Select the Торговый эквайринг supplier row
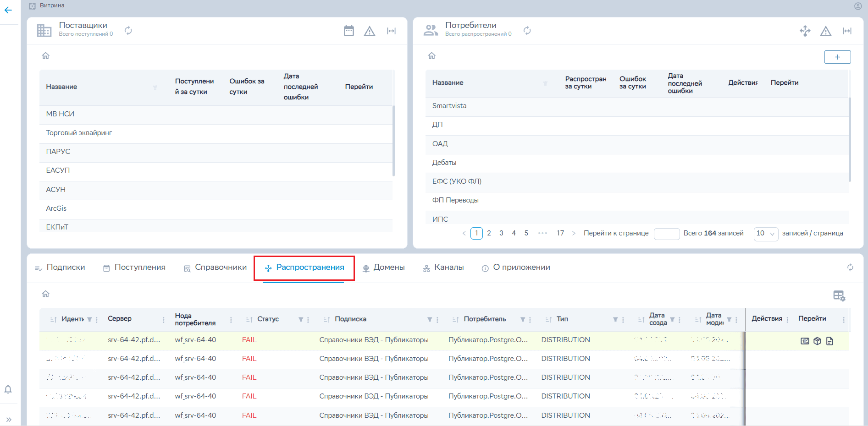 pos(79,133)
